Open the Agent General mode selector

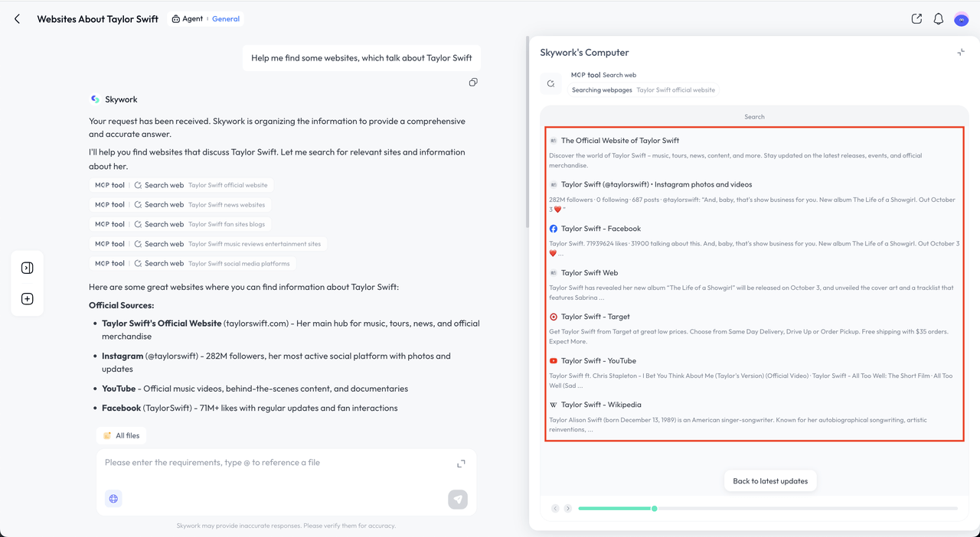click(x=205, y=19)
